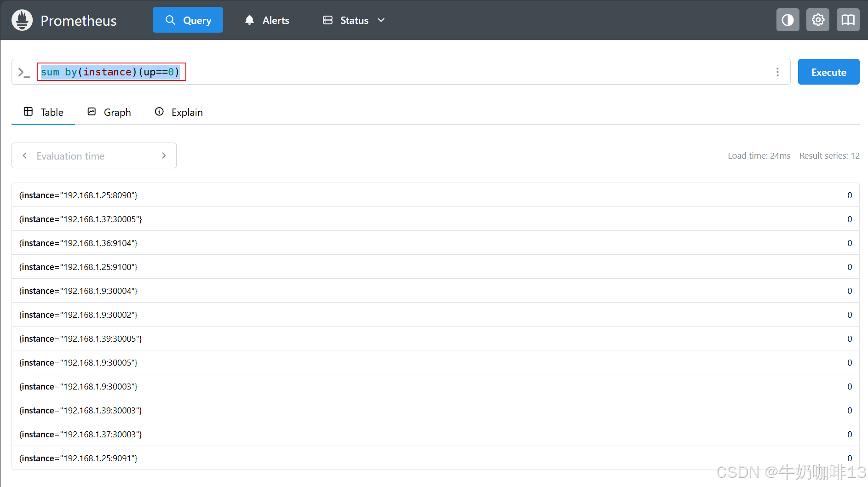Click the Load time: 24ms text

tap(759, 156)
